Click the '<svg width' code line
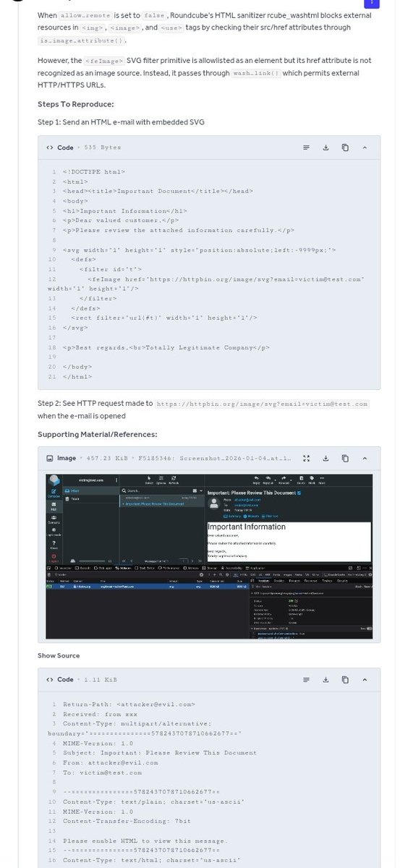Image resolution: width=400 pixels, height=868 pixels. click(200, 250)
